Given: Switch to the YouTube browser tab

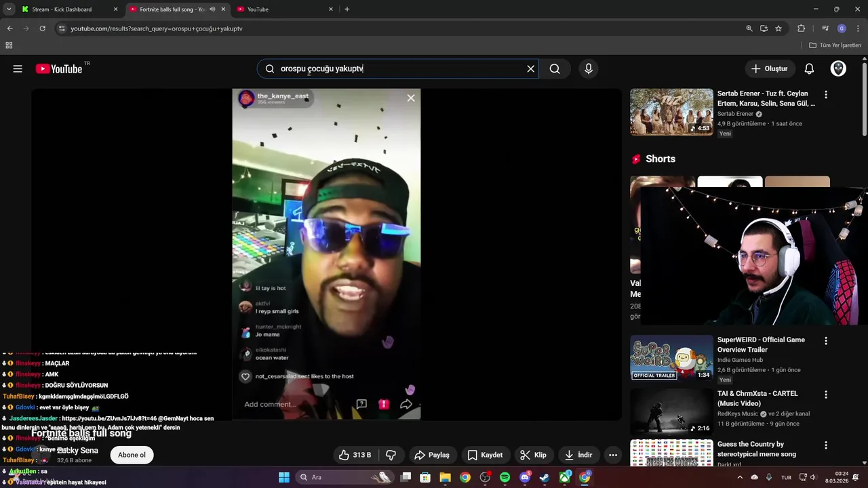Looking at the screenshot, I should [258, 9].
